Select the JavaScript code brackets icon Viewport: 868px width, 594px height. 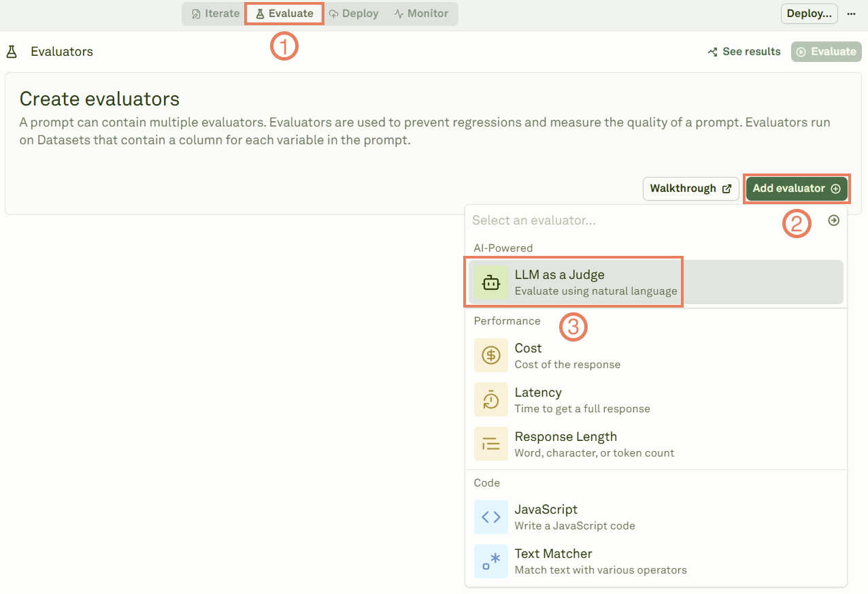tap(491, 516)
